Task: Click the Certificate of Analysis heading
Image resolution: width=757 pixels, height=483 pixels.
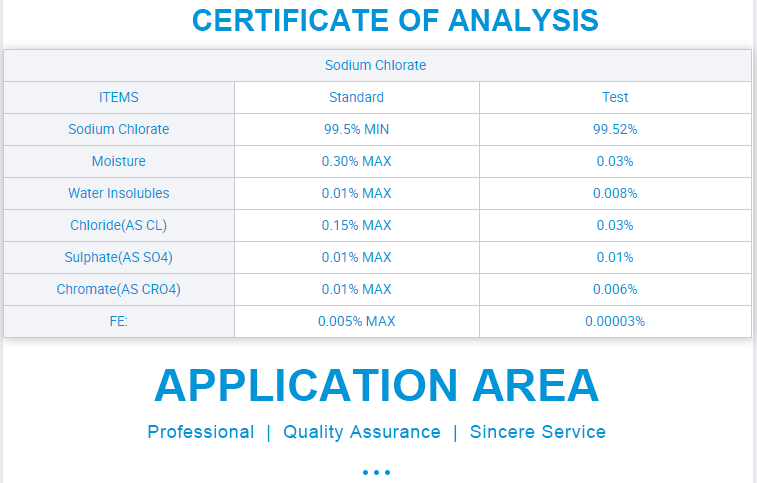Action: click(395, 20)
